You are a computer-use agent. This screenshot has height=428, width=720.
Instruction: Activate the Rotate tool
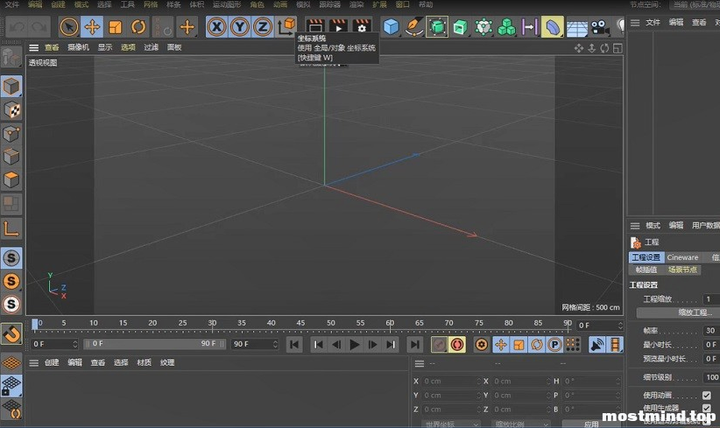(x=138, y=27)
